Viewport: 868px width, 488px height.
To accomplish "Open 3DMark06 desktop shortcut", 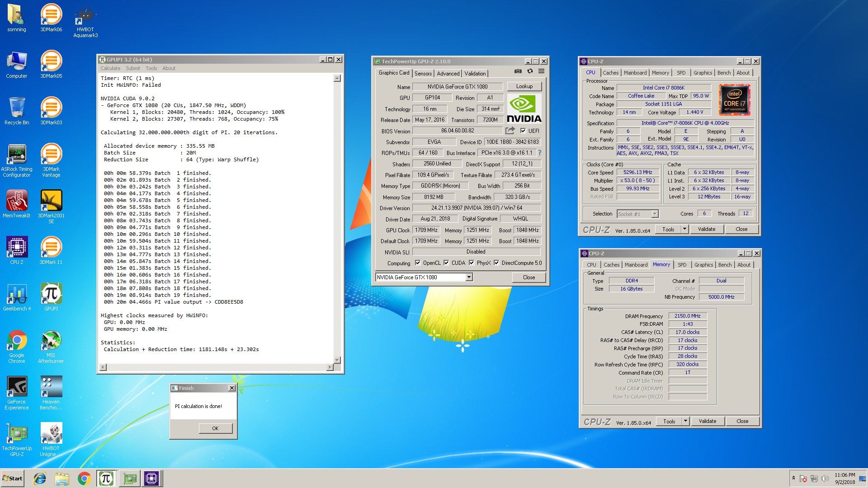I will coord(51,18).
